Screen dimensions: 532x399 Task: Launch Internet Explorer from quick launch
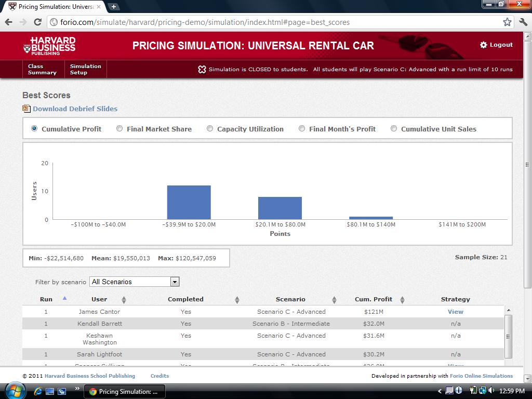tap(37, 391)
